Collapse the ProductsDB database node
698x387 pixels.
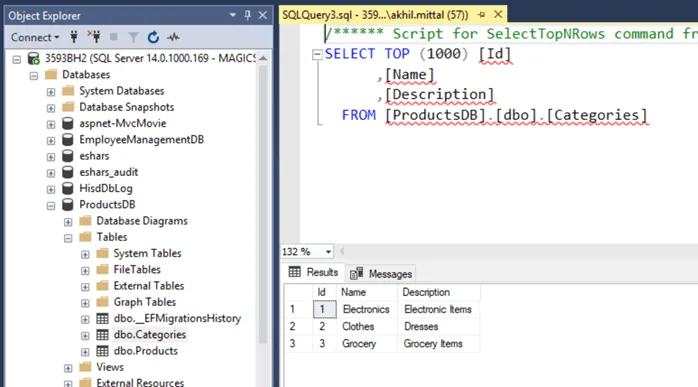tap(51, 205)
